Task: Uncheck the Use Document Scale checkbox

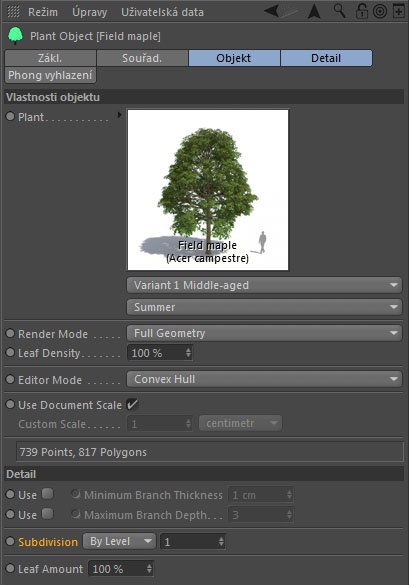Action: coord(132,404)
